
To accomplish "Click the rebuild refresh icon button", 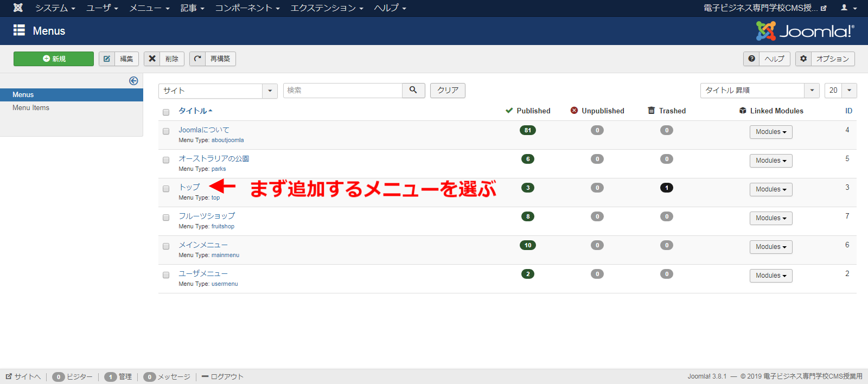I will click(x=197, y=59).
